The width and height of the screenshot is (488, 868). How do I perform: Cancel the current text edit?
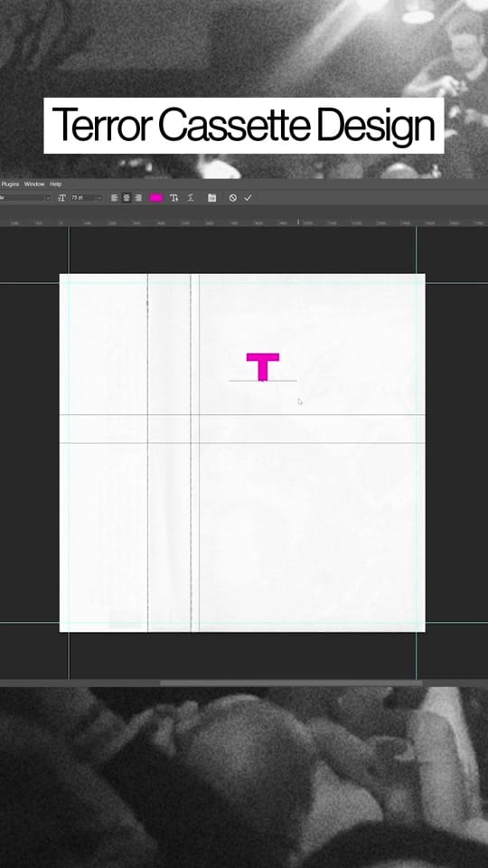pyautogui.click(x=233, y=198)
